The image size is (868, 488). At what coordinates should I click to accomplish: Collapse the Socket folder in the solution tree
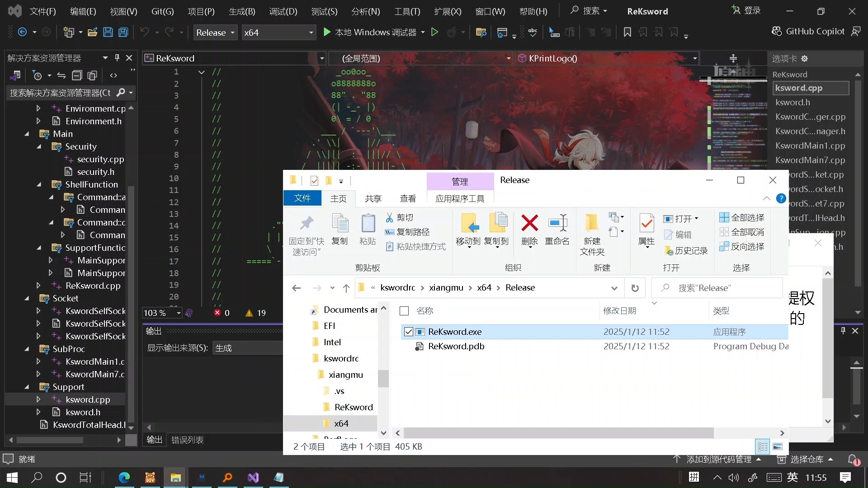point(27,298)
